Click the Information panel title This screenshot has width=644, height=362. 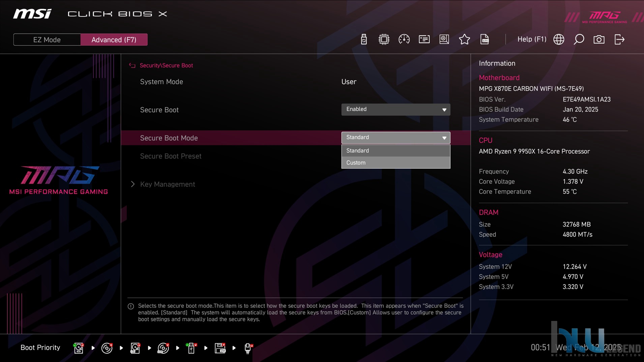pos(497,63)
